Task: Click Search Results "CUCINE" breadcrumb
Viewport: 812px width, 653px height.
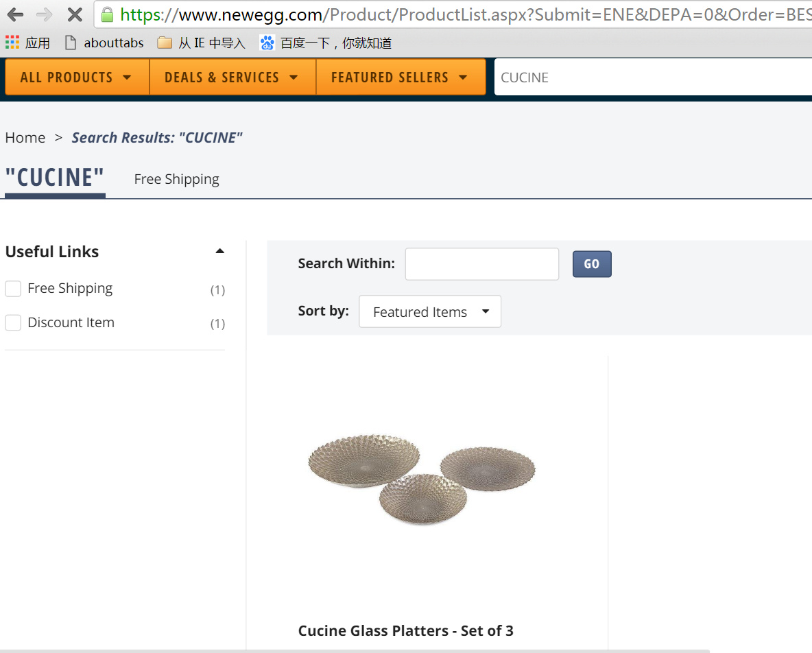Action: coord(157,138)
